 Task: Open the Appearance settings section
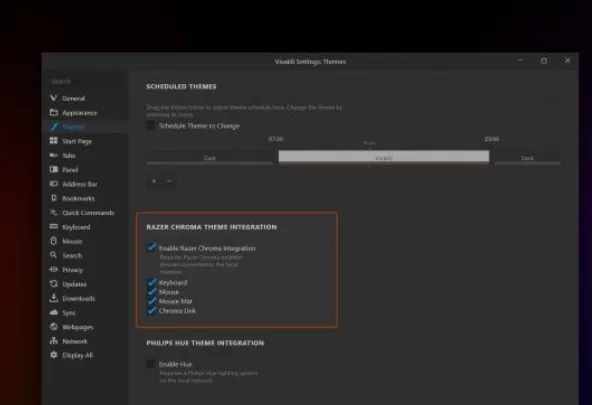80,113
